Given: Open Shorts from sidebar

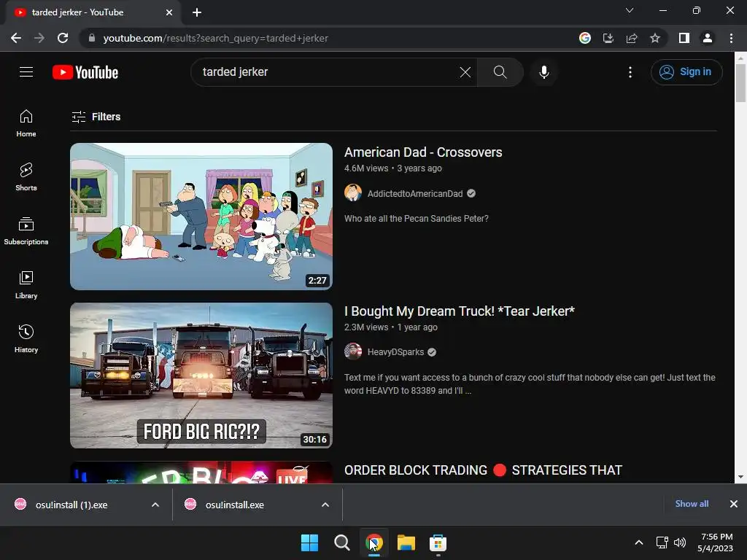Looking at the screenshot, I should pos(26,177).
